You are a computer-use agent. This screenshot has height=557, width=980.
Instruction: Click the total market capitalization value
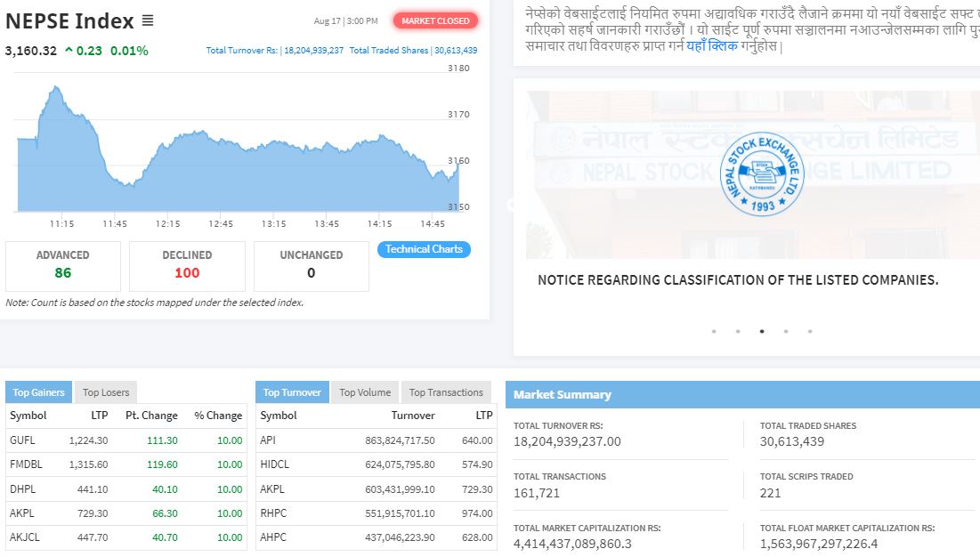click(x=572, y=544)
